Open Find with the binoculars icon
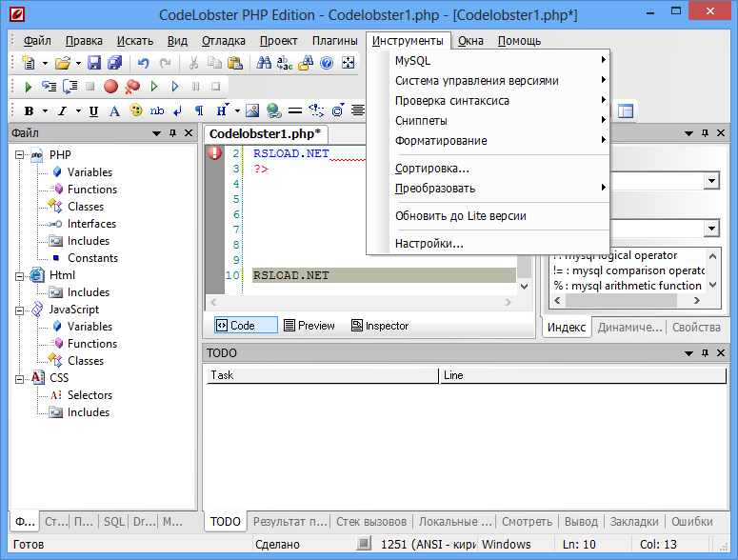Viewport: 738px width, 560px height. (264, 63)
